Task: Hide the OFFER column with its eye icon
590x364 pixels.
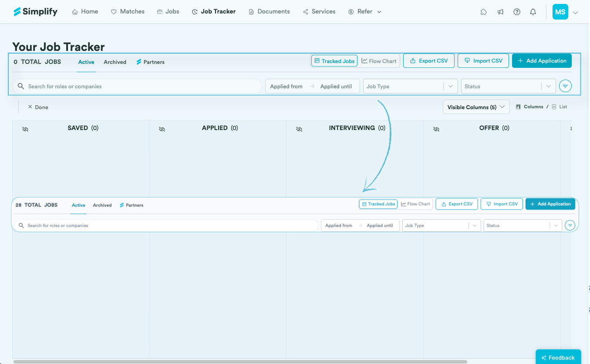Action: (x=436, y=129)
